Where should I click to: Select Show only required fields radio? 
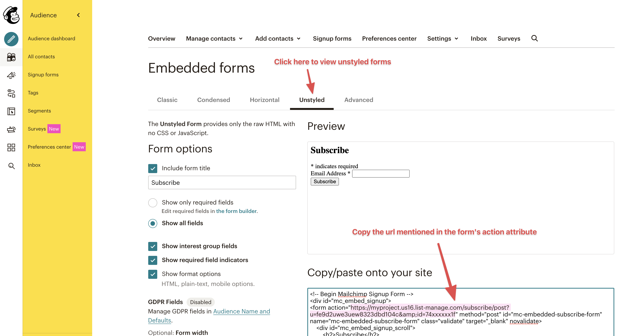[153, 202]
